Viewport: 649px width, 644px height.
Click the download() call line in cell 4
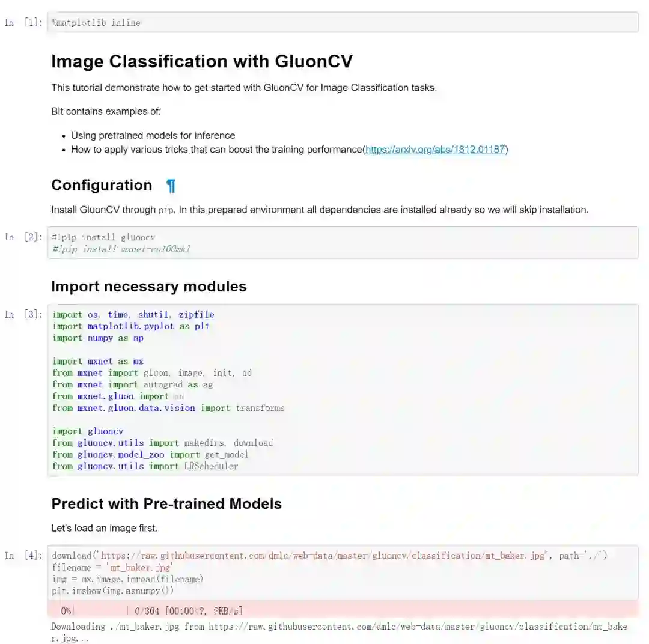click(x=329, y=556)
